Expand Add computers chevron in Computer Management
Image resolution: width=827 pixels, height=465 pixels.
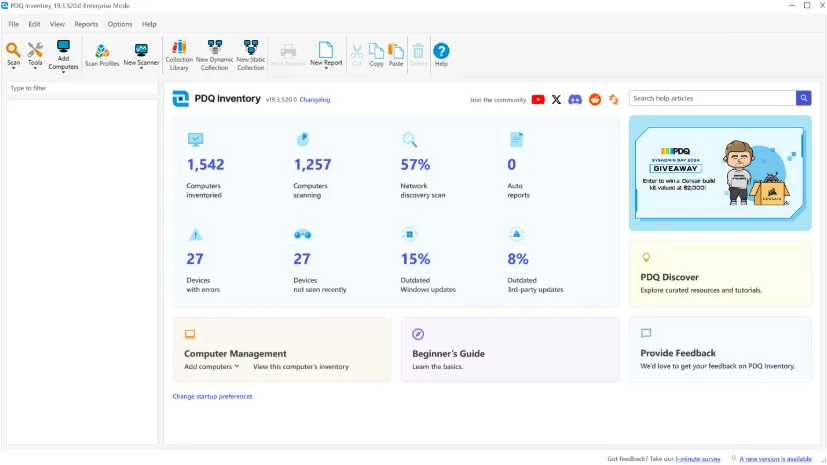pyautogui.click(x=237, y=366)
